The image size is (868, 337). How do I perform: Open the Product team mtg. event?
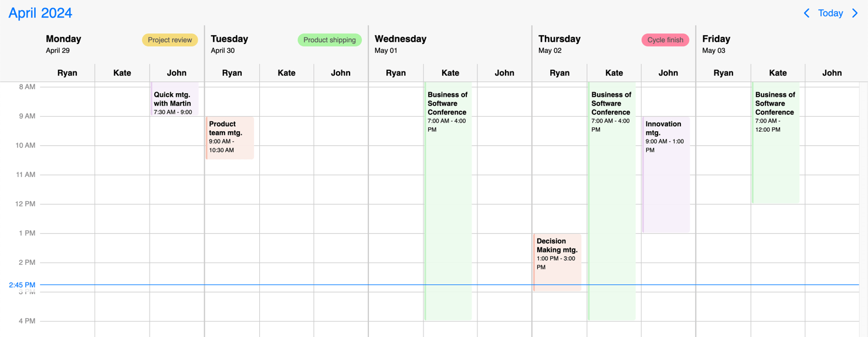click(x=230, y=138)
